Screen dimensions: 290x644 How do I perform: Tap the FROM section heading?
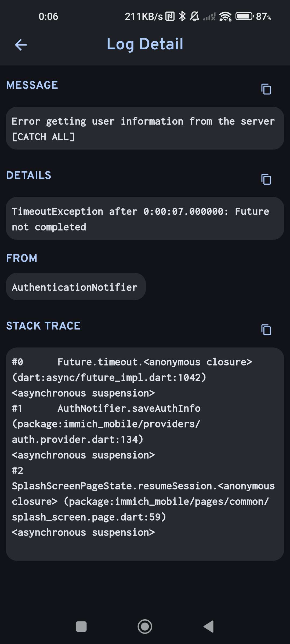click(22, 258)
